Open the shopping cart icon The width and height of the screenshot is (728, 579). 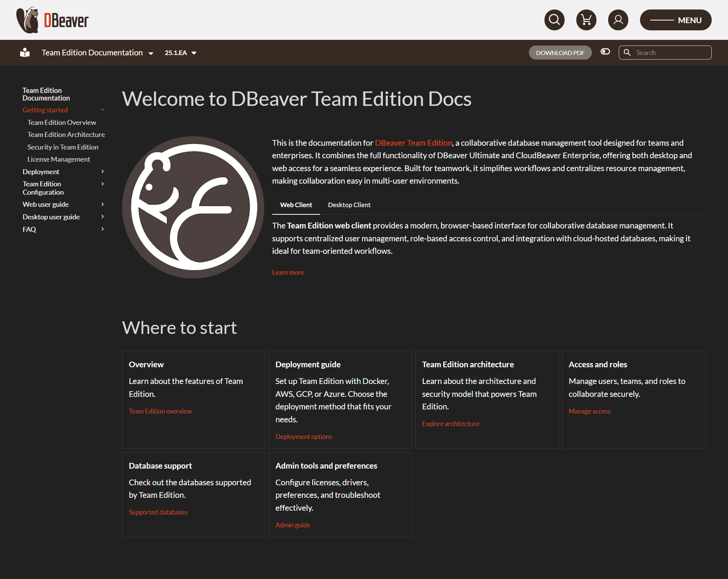pos(586,20)
